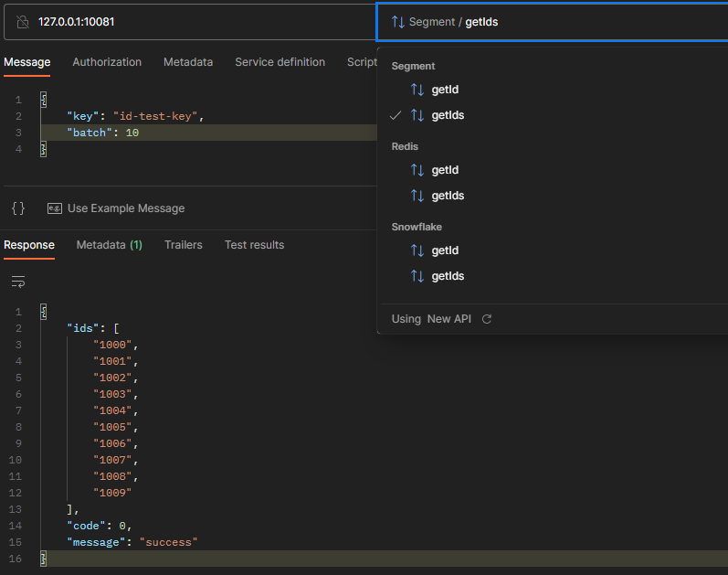Click arrows icon beside Redis getId

(x=417, y=170)
